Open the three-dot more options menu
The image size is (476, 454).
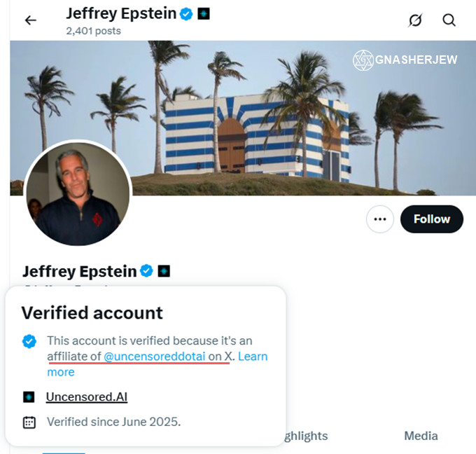click(380, 219)
